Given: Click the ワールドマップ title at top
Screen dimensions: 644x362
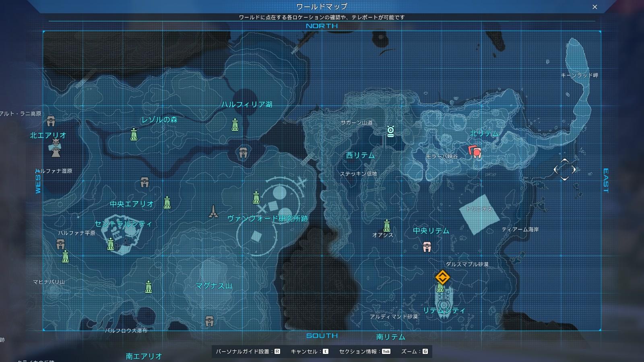Looking at the screenshot, I should click(322, 6).
